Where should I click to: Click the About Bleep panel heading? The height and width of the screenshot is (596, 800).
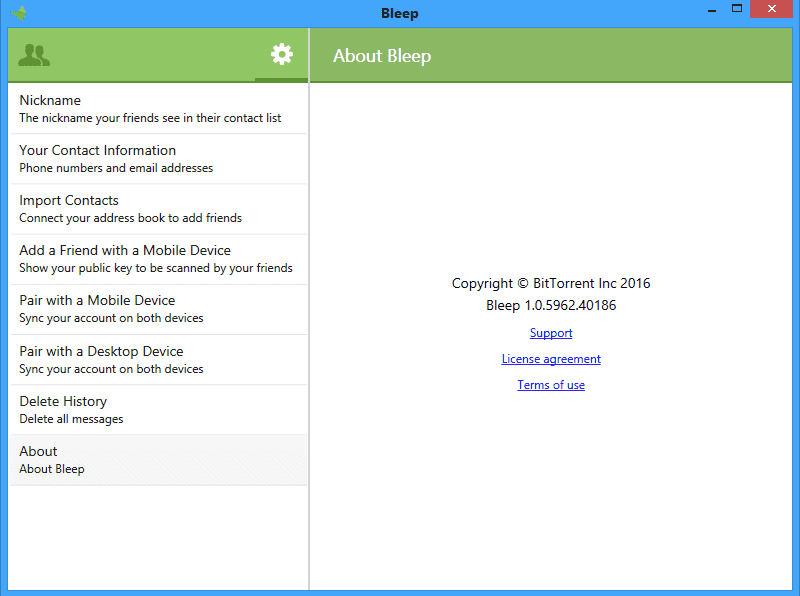(x=382, y=56)
